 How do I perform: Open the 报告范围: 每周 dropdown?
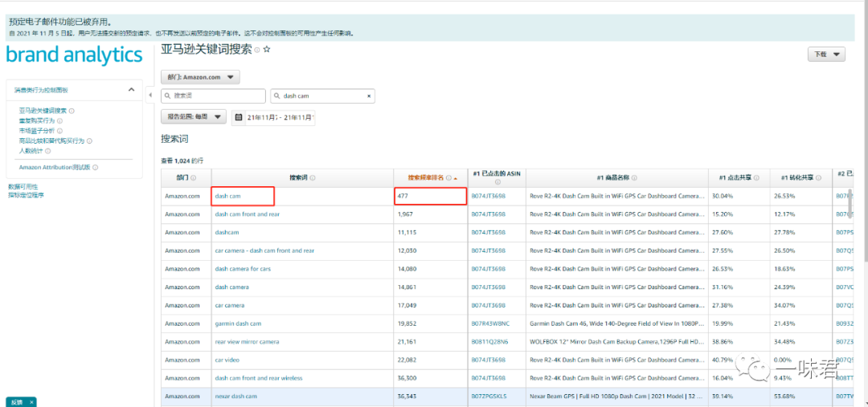tap(193, 116)
